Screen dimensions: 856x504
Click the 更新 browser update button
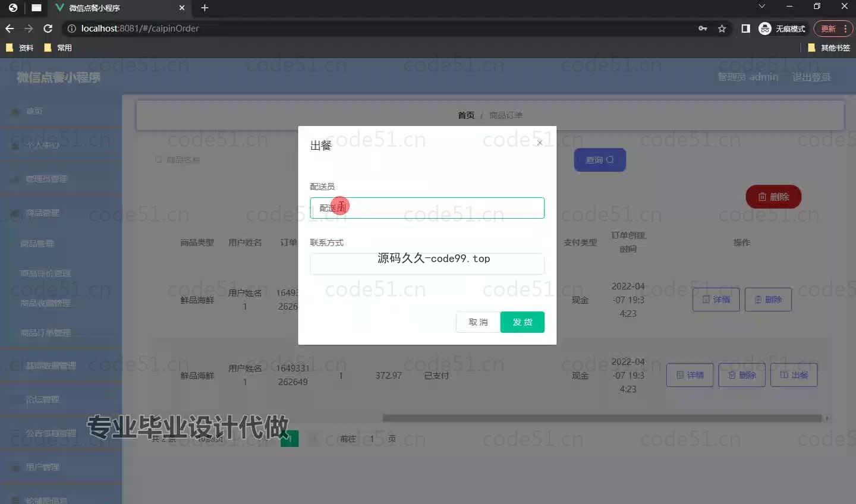pyautogui.click(x=833, y=29)
